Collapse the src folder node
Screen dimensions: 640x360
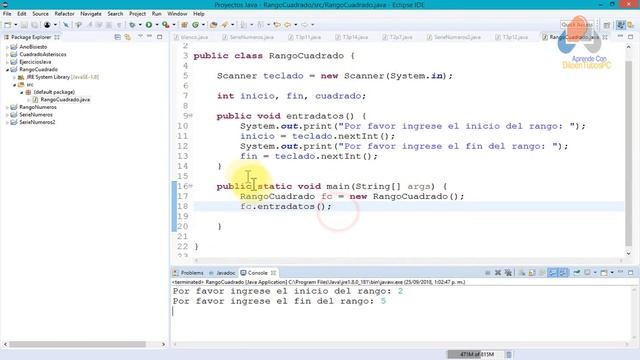point(14,85)
